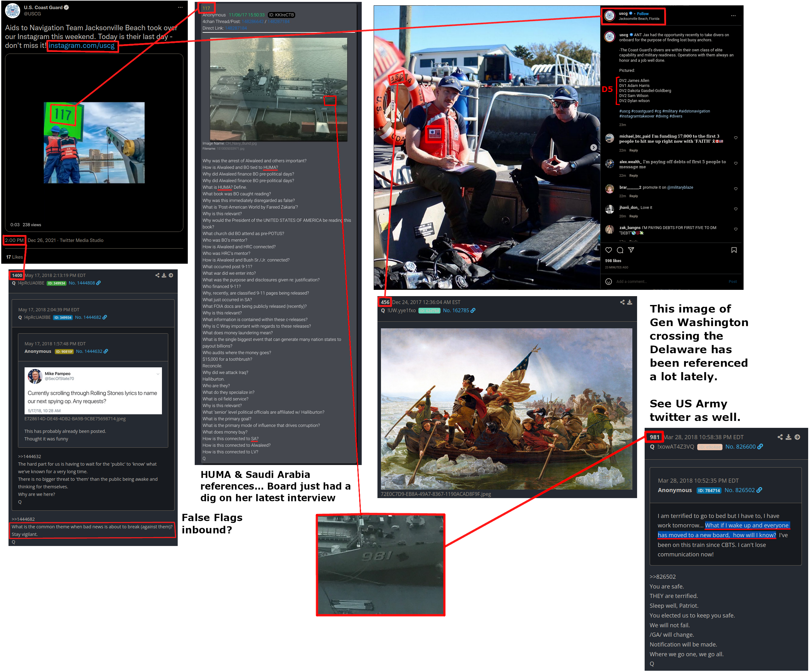Viewport: 811px width, 672px height.
Task: Open the Instagram post's three-dot options menu
Action: tap(733, 16)
